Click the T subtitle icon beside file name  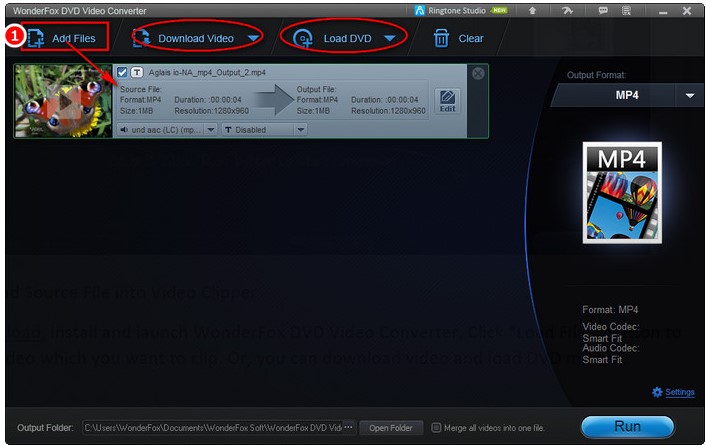tap(137, 72)
